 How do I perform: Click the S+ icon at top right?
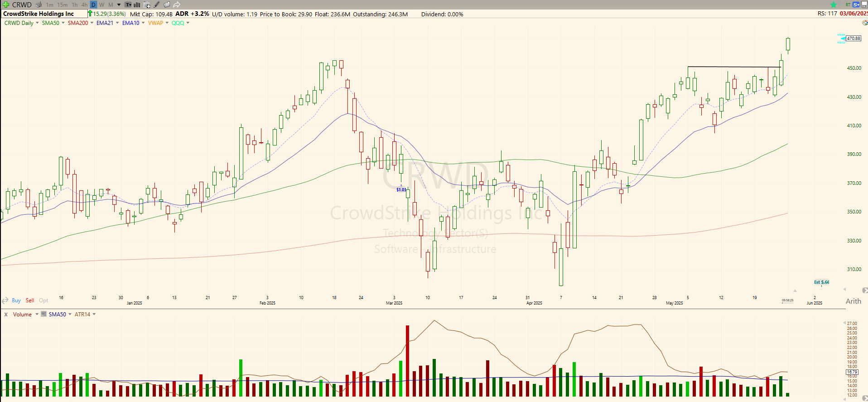[x=856, y=5]
